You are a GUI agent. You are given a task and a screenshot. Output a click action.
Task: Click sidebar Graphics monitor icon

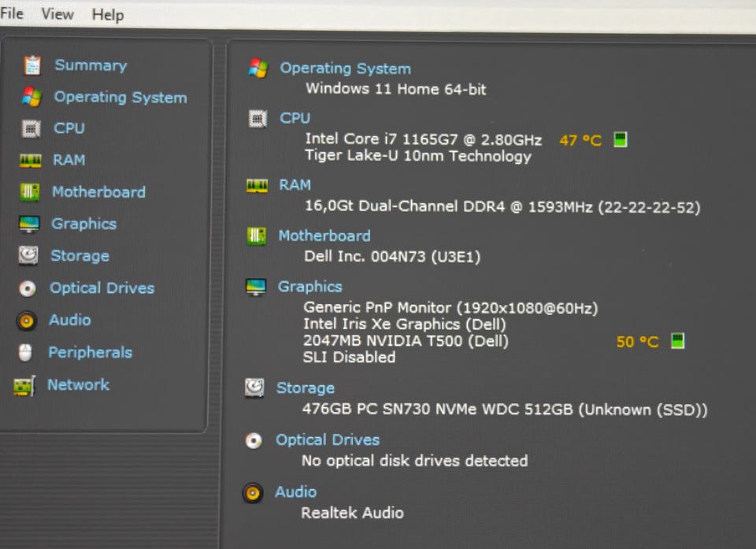tap(29, 224)
